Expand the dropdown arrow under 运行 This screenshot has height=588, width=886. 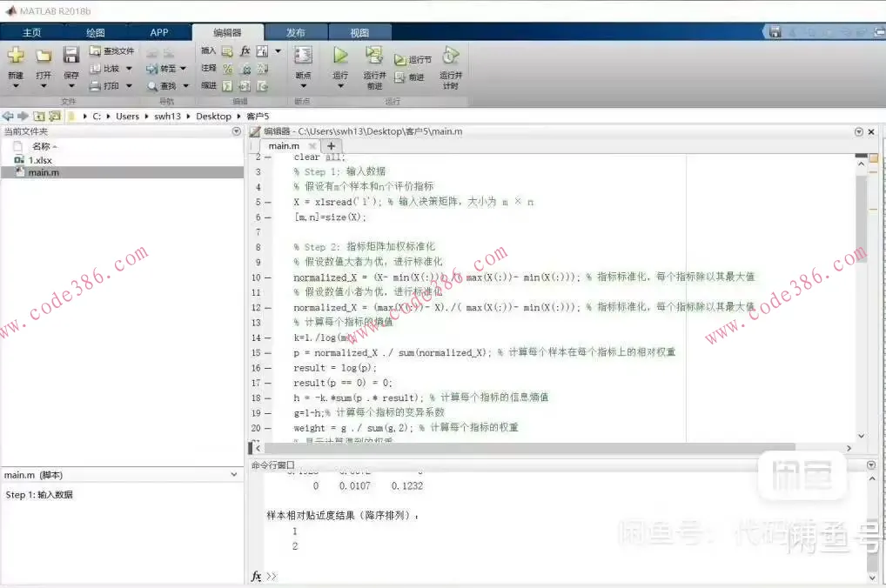click(x=340, y=86)
